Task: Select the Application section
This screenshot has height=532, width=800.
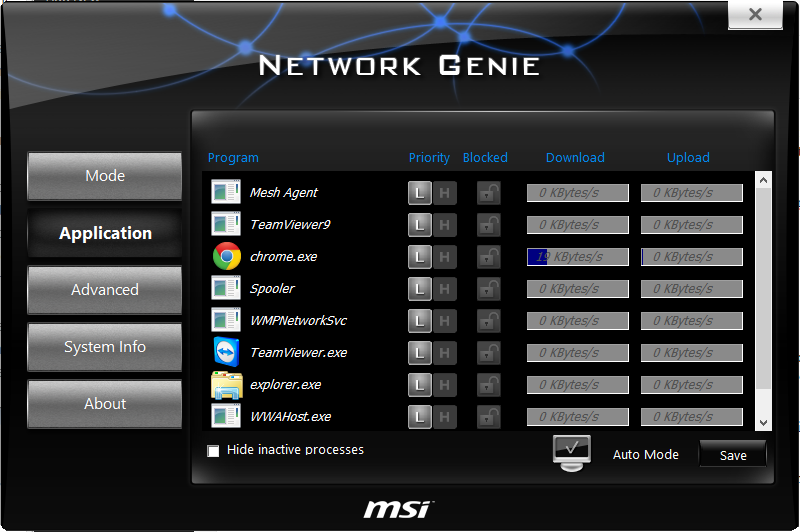Action: click(x=105, y=233)
